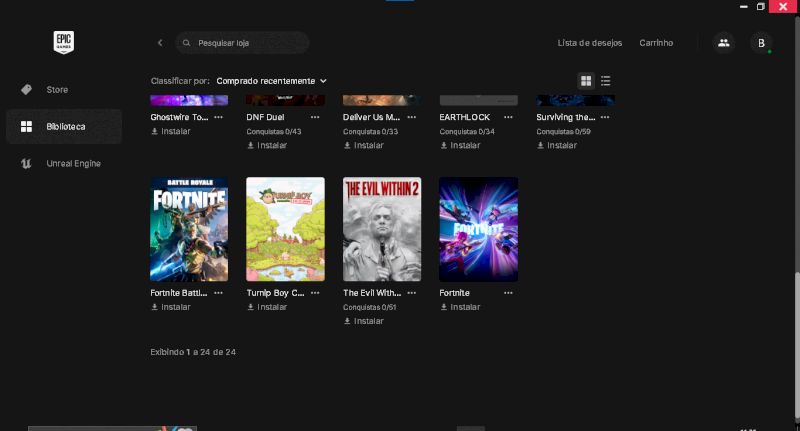Image resolution: width=800 pixels, height=431 pixels.
Task: Select Biblioteca in the sidebar
Action: pyautogui.click(x=64, y=126)
